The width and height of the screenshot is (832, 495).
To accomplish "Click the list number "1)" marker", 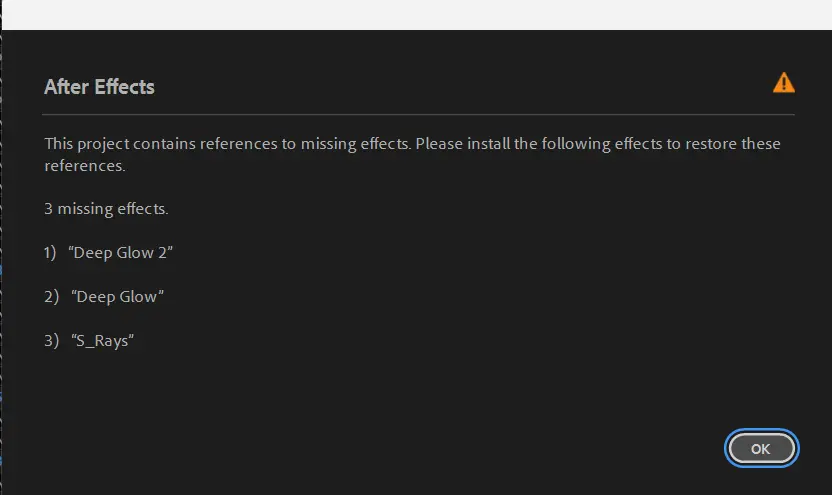I will 50,253.
